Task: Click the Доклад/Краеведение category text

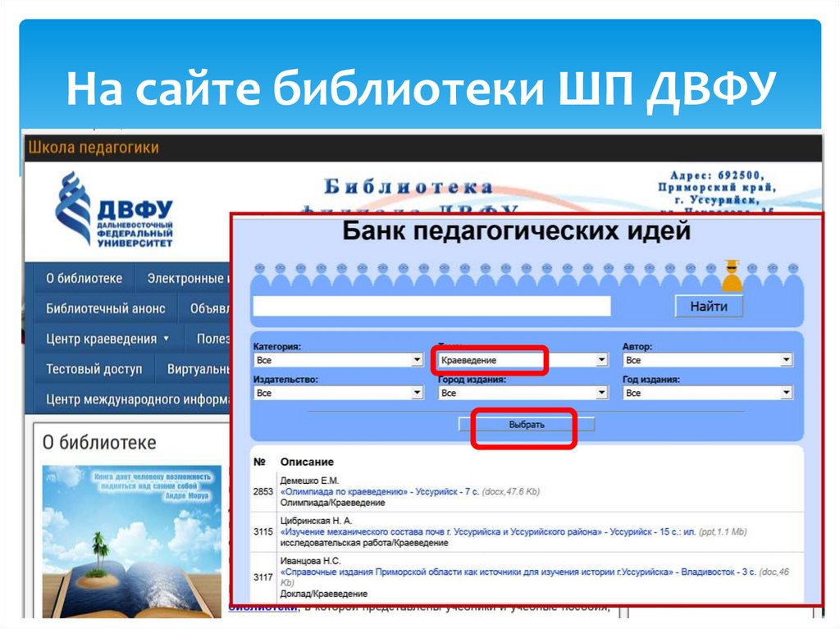Action: pyautogui.click(x=324, y=594)
